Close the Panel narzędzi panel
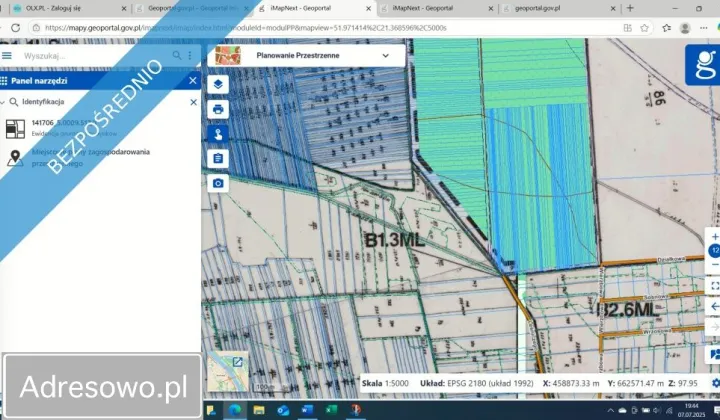Screen dimensions: 720x420 click(x=193, y=79)
